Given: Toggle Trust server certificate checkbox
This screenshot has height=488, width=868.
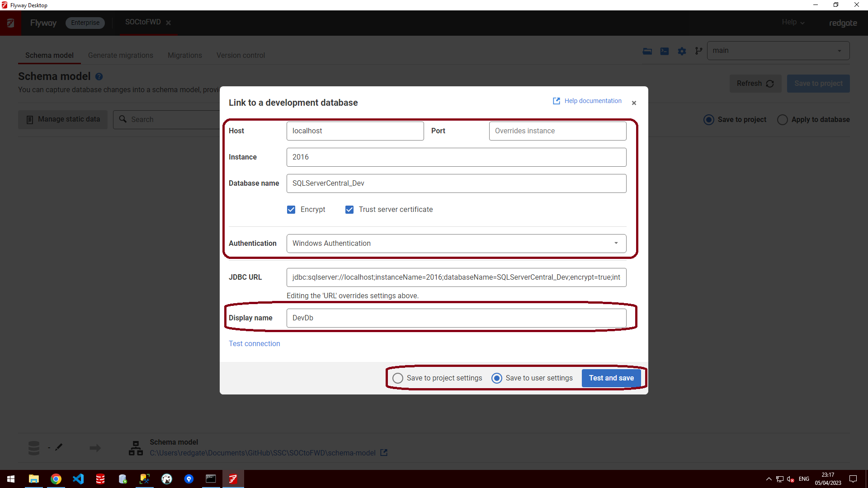Looking at the screenshot, I should click(x=349, y=210).
